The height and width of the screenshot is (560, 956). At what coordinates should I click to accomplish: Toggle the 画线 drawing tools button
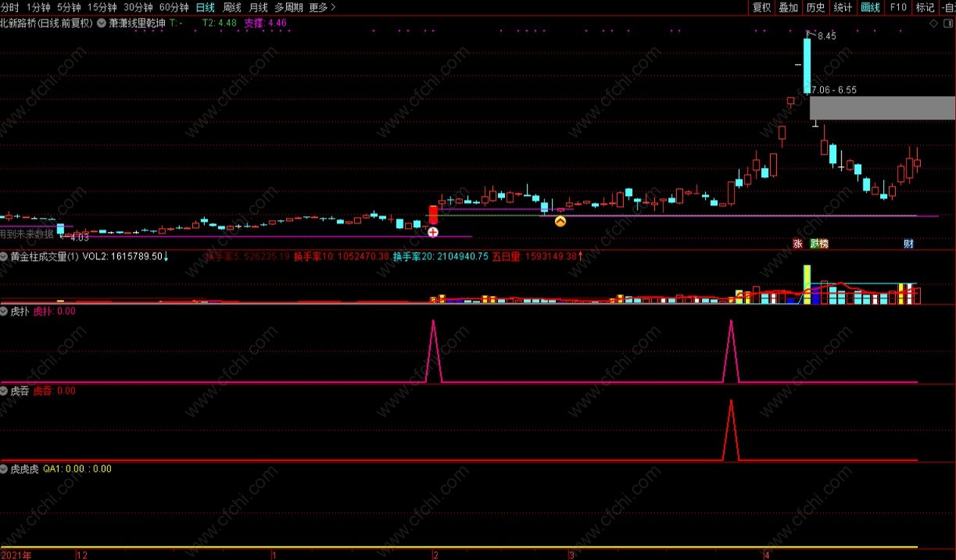[870, 7]
